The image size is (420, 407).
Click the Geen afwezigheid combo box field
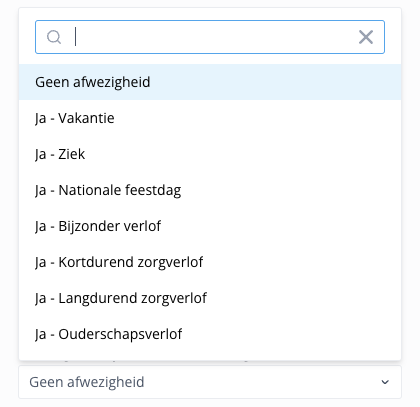[210, 382]
